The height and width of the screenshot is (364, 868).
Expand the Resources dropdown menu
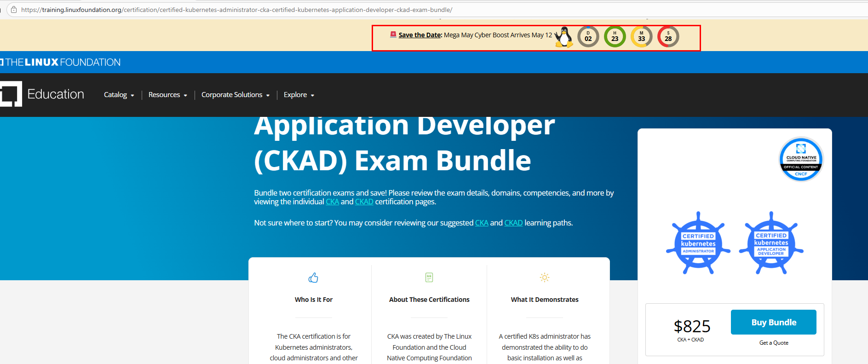(168, 95)
